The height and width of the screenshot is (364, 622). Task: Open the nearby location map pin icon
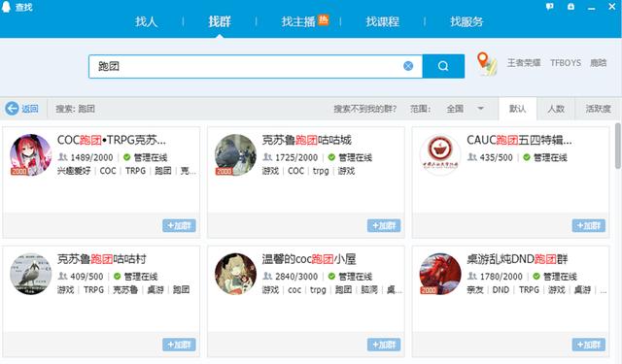click(486, 64)
